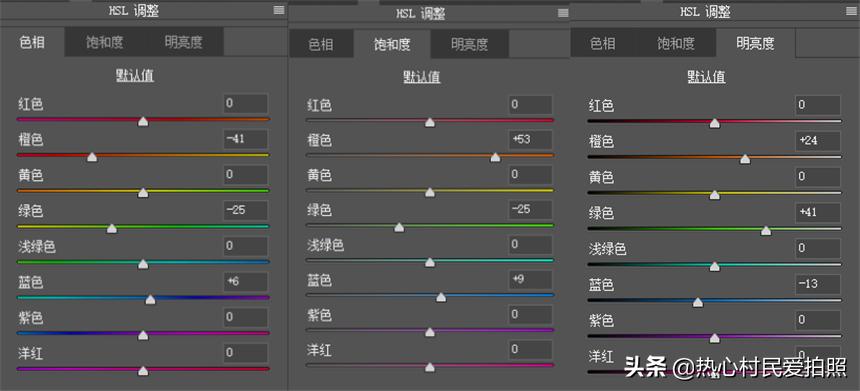The width and height of the screenshot is (860, 391).
Task: Switch to 色相 tab in the Luminance panel
Action: click(603, 43)
